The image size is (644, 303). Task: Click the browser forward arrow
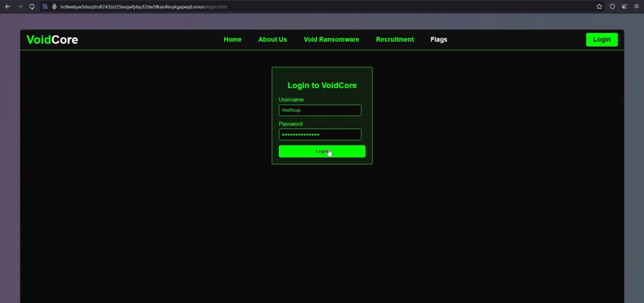pyautogui.click(x=20, y=6)
